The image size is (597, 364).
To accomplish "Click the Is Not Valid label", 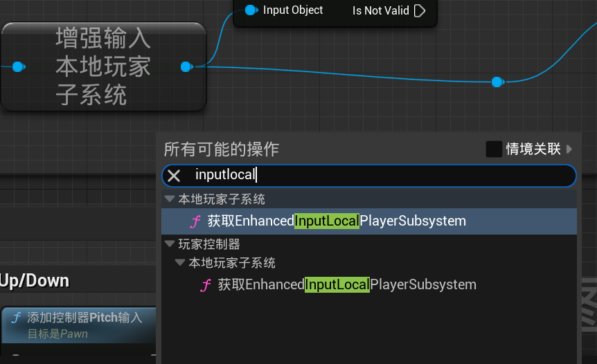I will click(381, 10).
